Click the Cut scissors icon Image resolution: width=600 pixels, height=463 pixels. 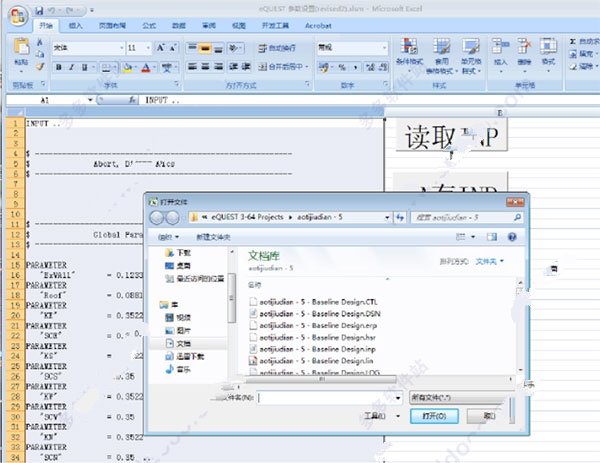tap(40, 42)
